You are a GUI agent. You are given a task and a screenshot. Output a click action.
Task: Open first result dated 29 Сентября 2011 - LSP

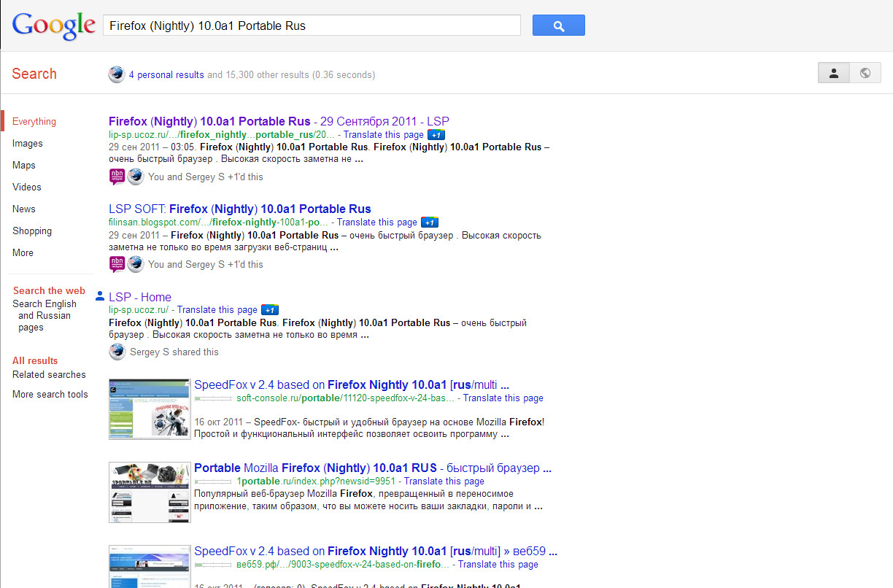[279, 121]
